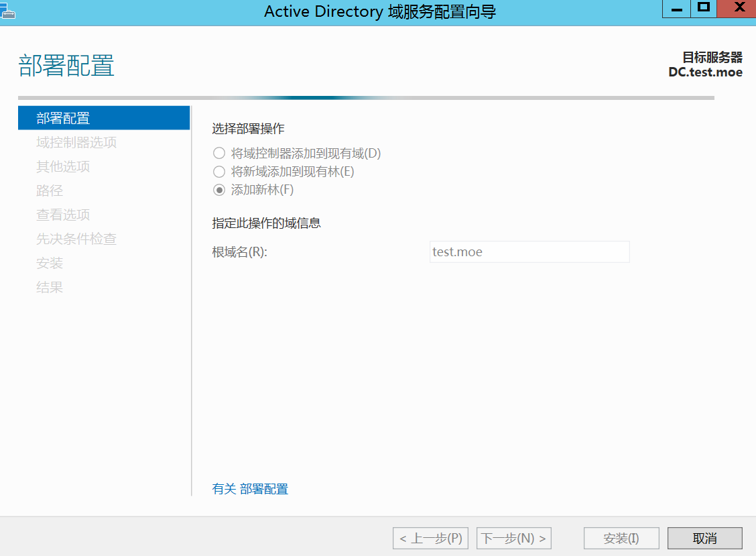Click the 下一步(N) button
The image size is (756, 556).
point(513,538)
